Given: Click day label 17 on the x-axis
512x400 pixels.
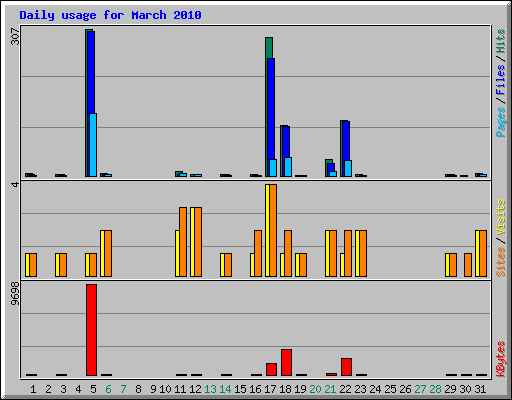Looking at the screenshot, I should 270,389.
